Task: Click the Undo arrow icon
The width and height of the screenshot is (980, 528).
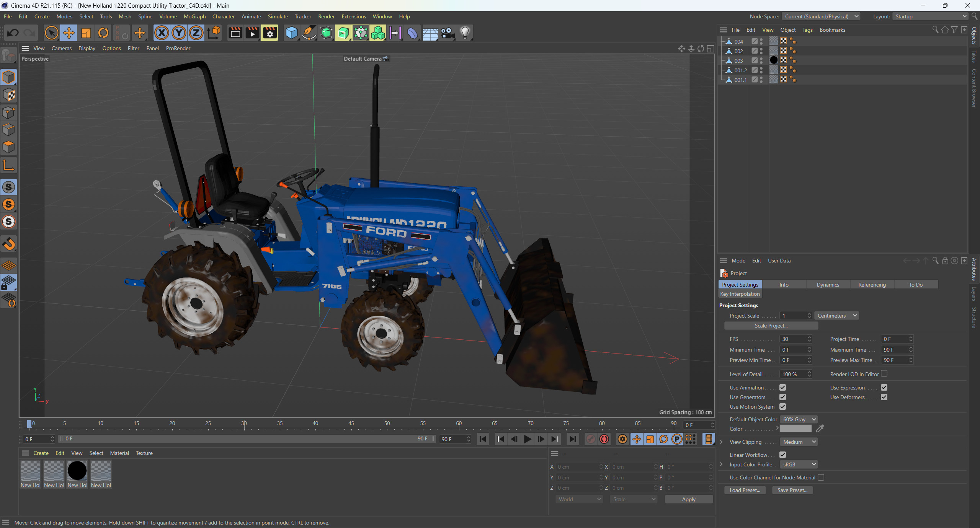Action: tap(13, 33)
